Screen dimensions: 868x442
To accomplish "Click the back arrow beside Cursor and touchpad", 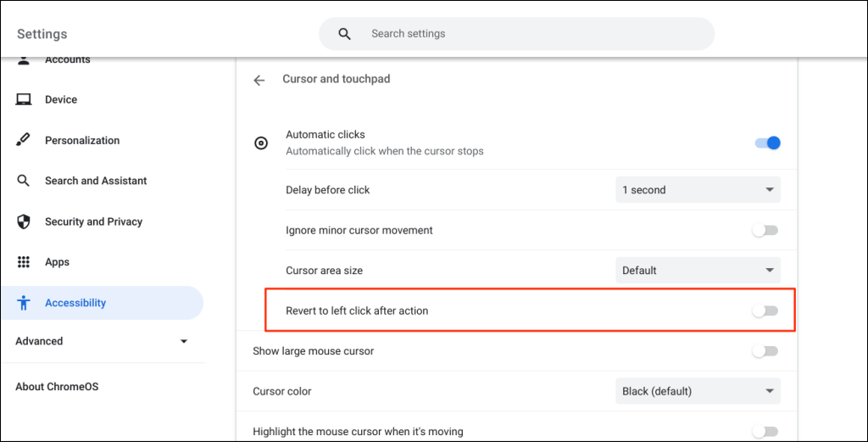I will (x=259, y=80).
